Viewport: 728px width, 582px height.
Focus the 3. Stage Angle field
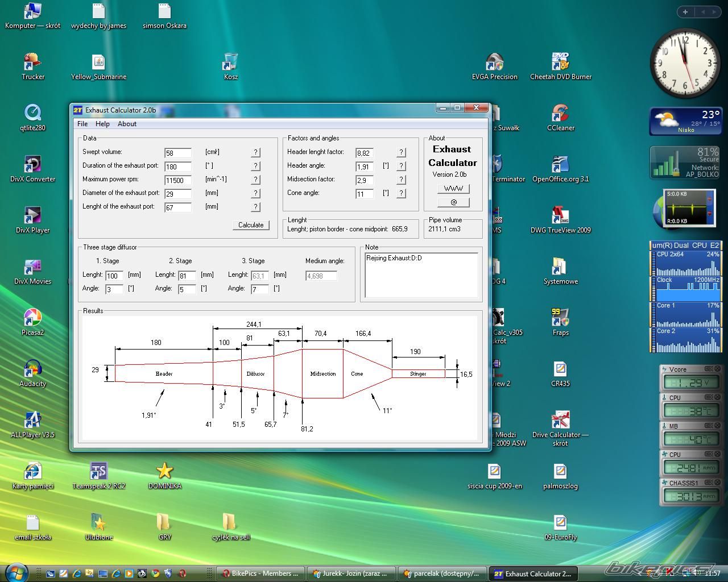tap(260, 289)
